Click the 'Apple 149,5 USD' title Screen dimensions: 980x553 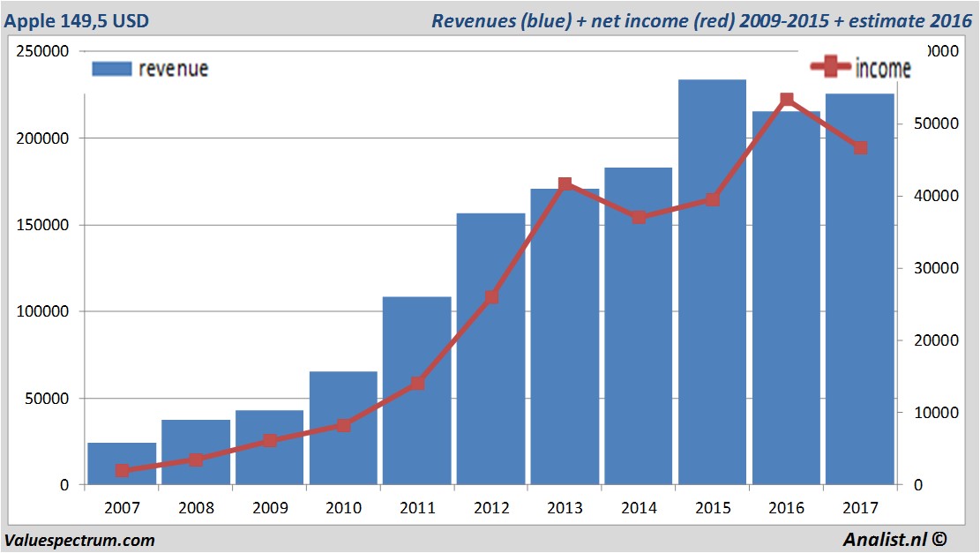tap(76, 20)
